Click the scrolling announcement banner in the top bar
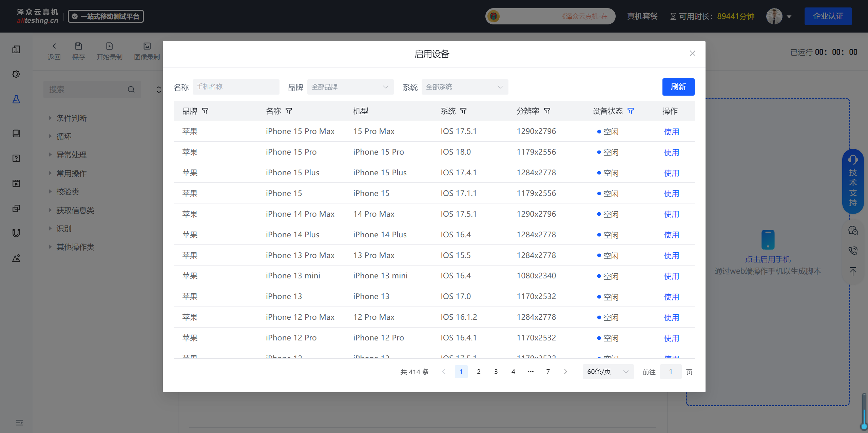Viewport: 868px width, 433px height. click(551, 16)
